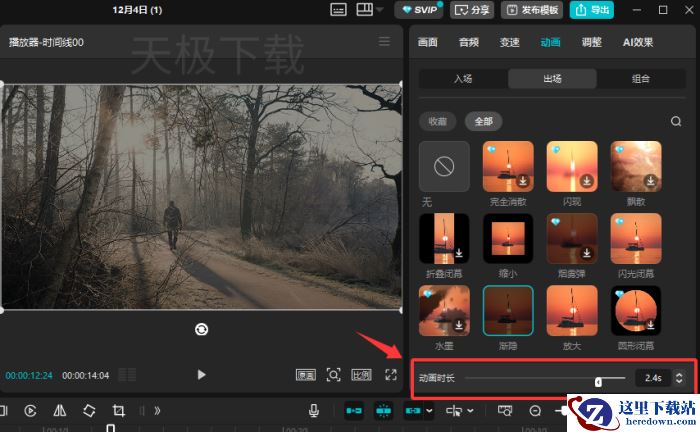The height and width of the screenshot is (432, 700).
Task: Open the keyboard shortcuts icon in the title bar
Action: click(338, 10)
